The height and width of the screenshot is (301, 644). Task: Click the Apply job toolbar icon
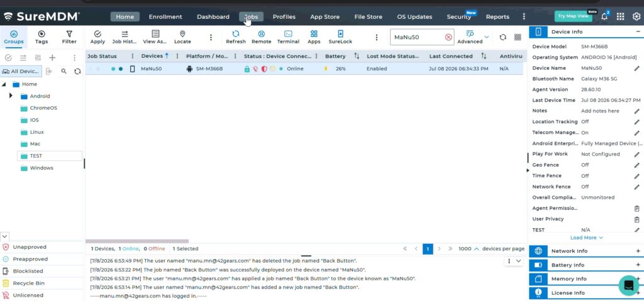97,37
